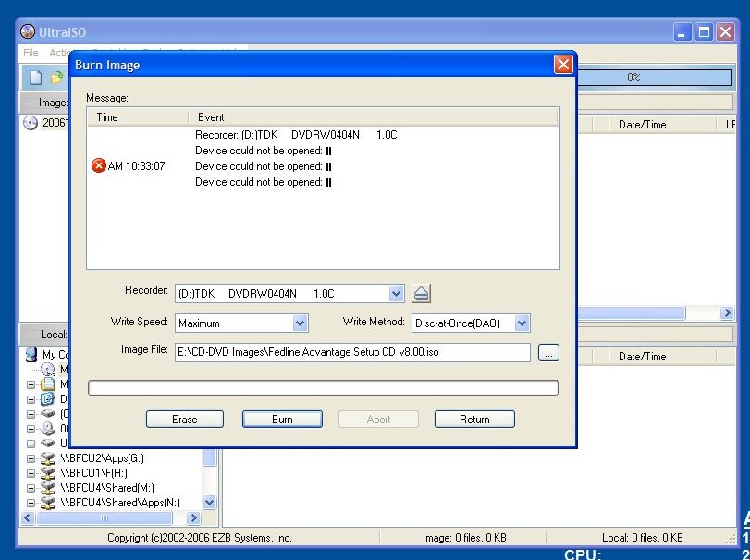Click the Return button

coord(474,419)
